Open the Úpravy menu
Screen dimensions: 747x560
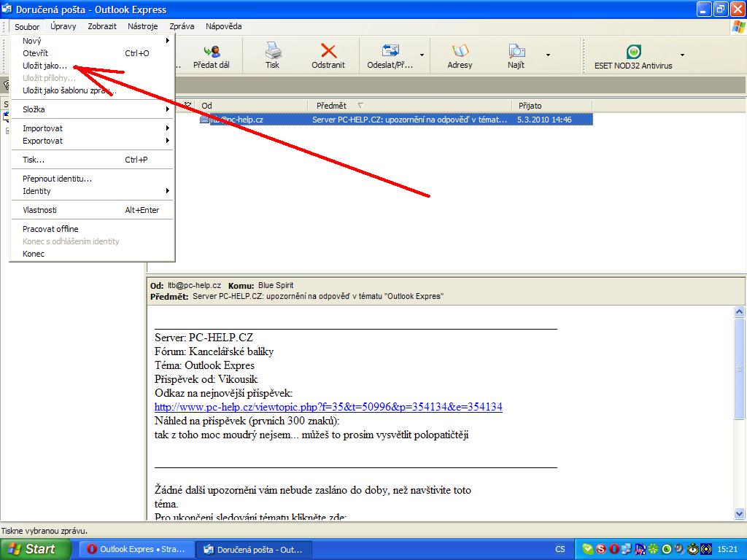coord(63,27)
